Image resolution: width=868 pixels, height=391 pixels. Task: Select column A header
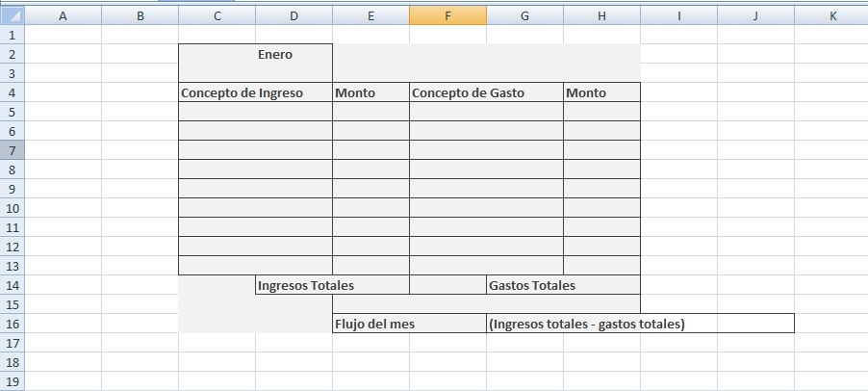pos(63,16)
